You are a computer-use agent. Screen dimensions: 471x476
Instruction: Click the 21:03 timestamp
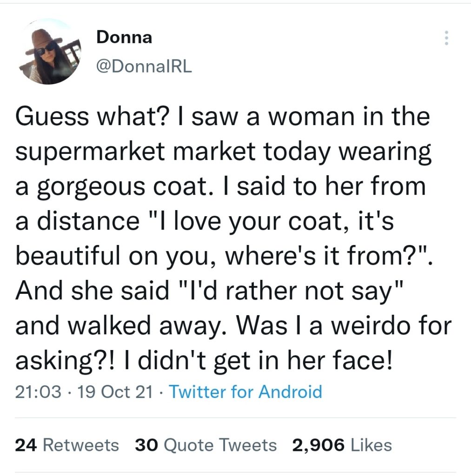[x=38, y=391]
